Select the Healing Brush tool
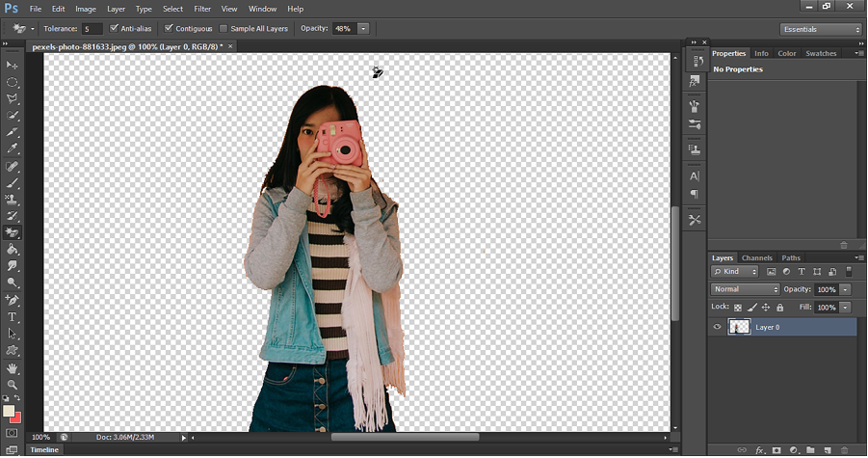This screenshot has width=868, height=458. coord(12,166)
